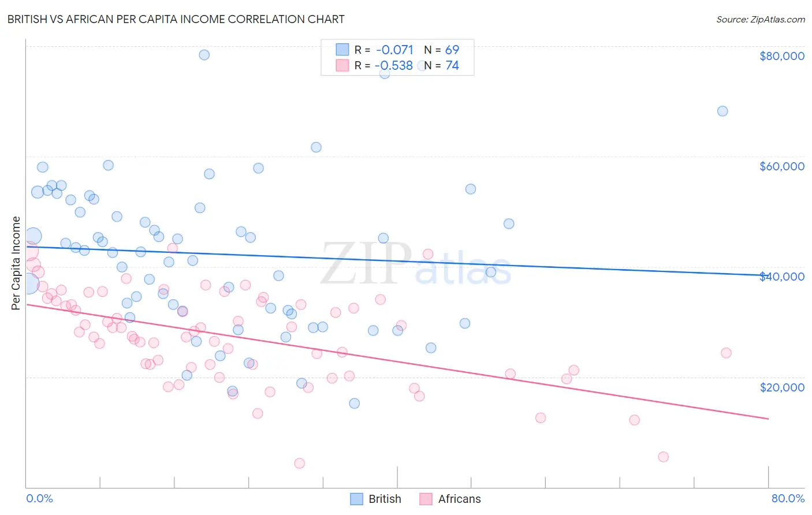Image resolution: width=812 pixels, height=515 pixels.
Task: Click the chart title text
Action: (176, 20)
